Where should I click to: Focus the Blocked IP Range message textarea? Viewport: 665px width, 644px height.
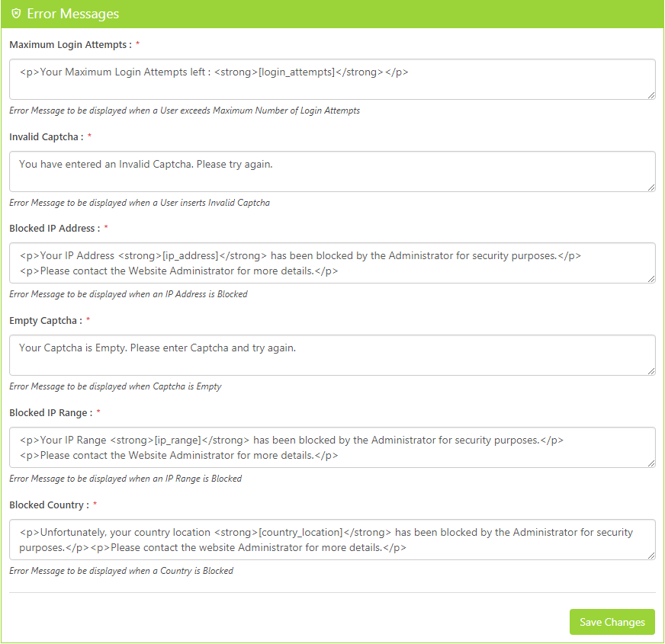coord(332,447)
